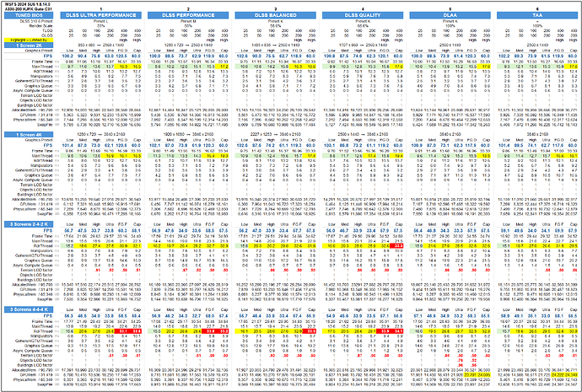This screenshot has height=392, width=582.
Task: Click the 1 Screen 4K section header
Action: click(x=29, y=135)
